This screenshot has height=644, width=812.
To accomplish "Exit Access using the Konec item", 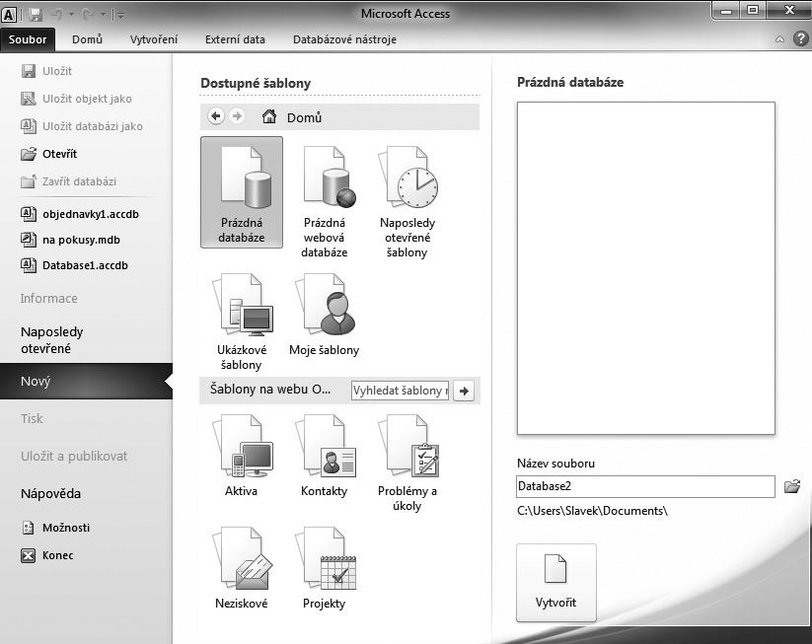I will tap(47, 555).
